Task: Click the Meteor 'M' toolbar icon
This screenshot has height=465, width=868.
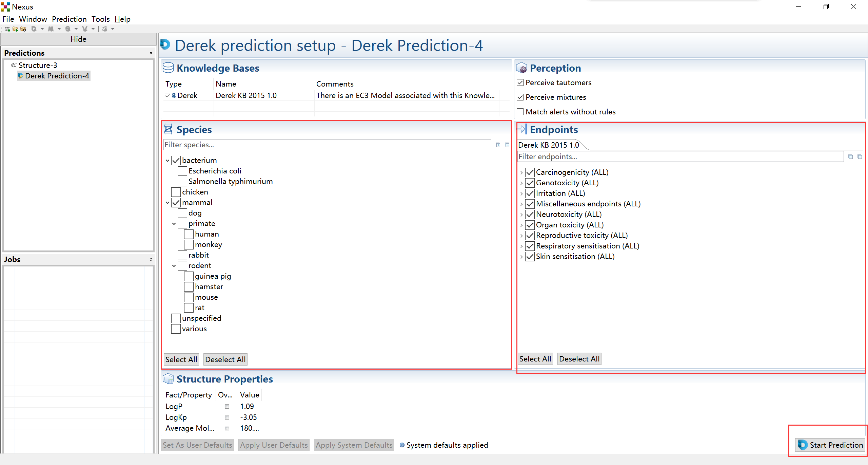Action: [51, 29]
